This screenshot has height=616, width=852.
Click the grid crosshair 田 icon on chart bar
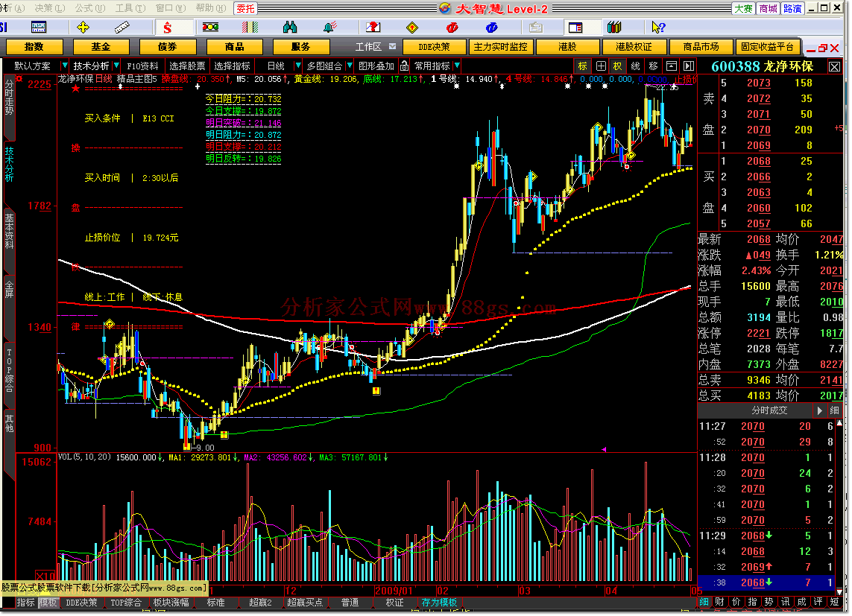click(601, 66)
